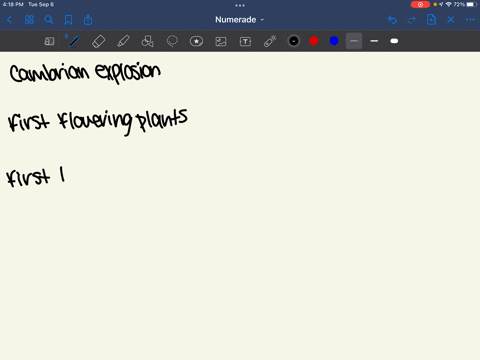480x360 pixels.
Task: Open the three-dot More options menu
Action: 470,20
